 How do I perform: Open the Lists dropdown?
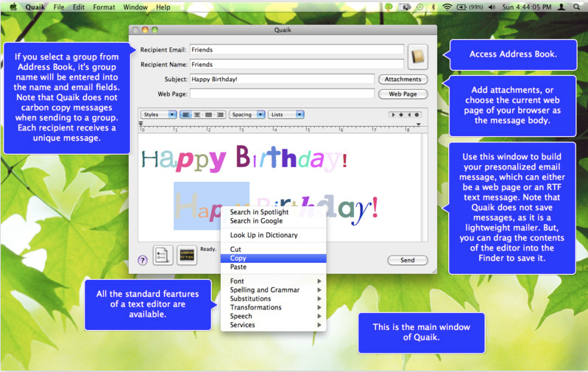[x=286, y=114]
